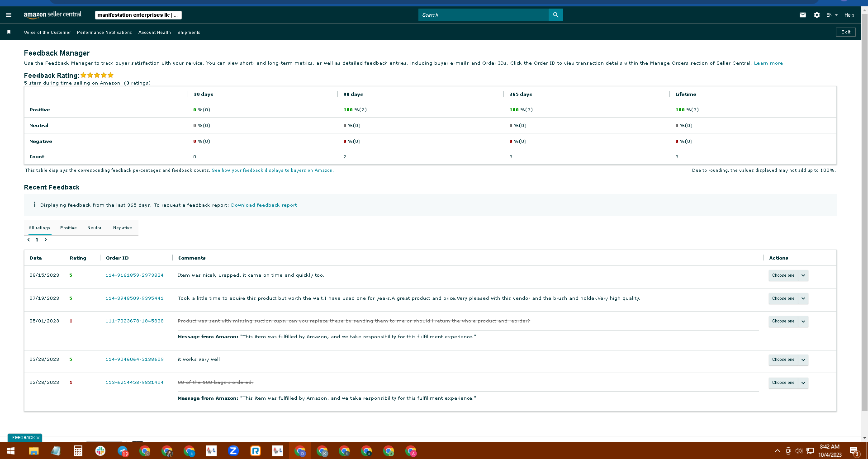868x459 pixels.
Task: Switch to the Positive tab
Action: [68, 228]
